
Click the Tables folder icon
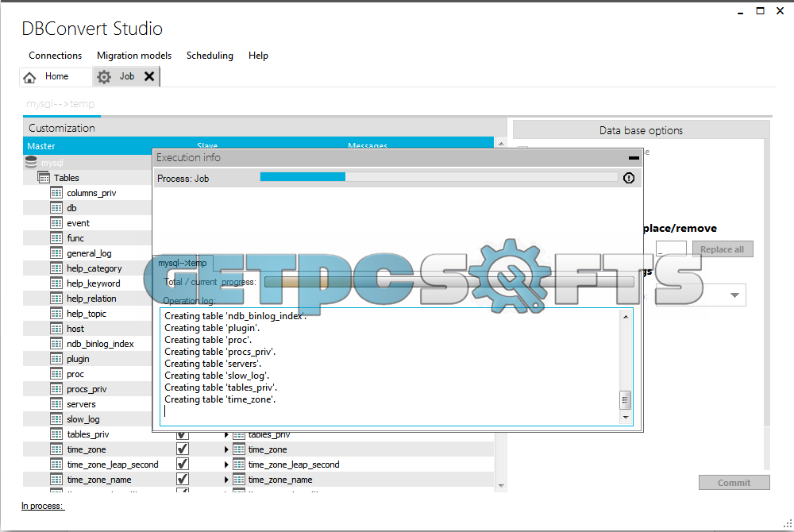tap(44, 178)
